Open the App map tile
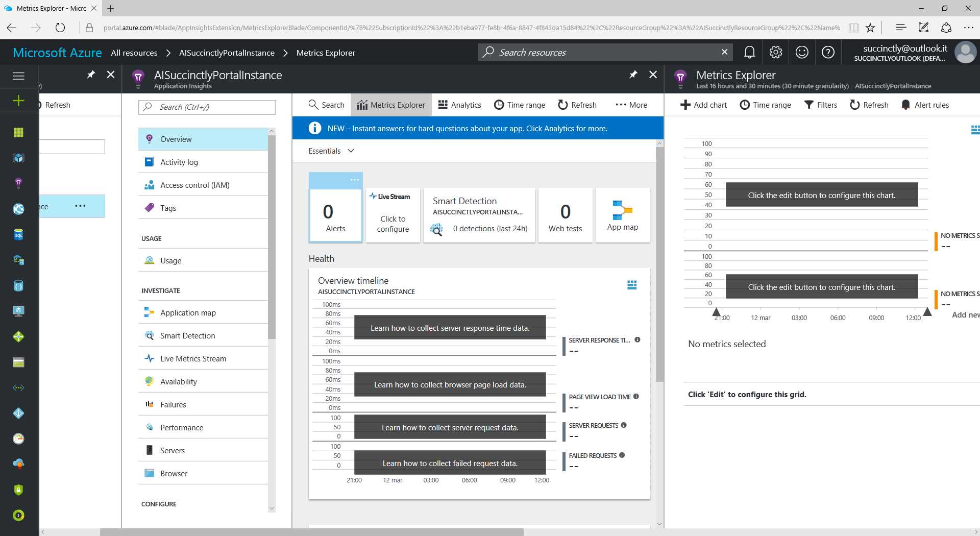Image resolution: width=980 pixels, height=536 pixels. pos(623,215)
